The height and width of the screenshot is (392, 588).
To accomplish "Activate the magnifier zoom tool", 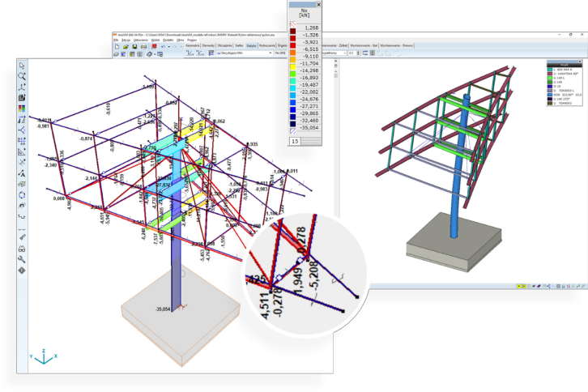I will pyautogui.click(x=22, y=76).
